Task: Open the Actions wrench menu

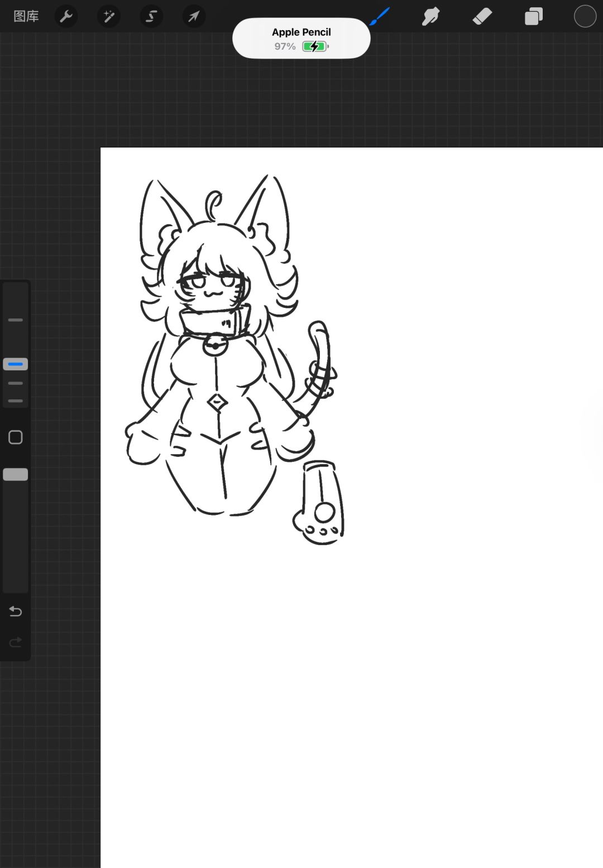Action: (66, 16)
